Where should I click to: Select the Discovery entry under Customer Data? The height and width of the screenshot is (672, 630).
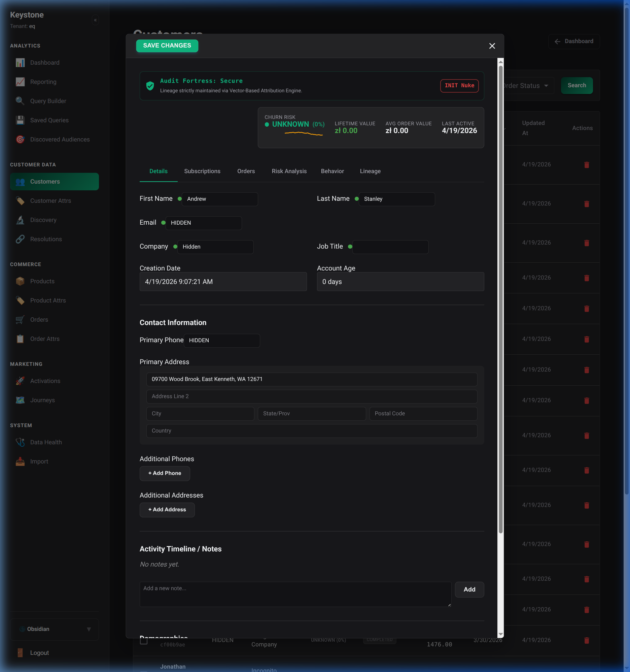pos(43,220)
